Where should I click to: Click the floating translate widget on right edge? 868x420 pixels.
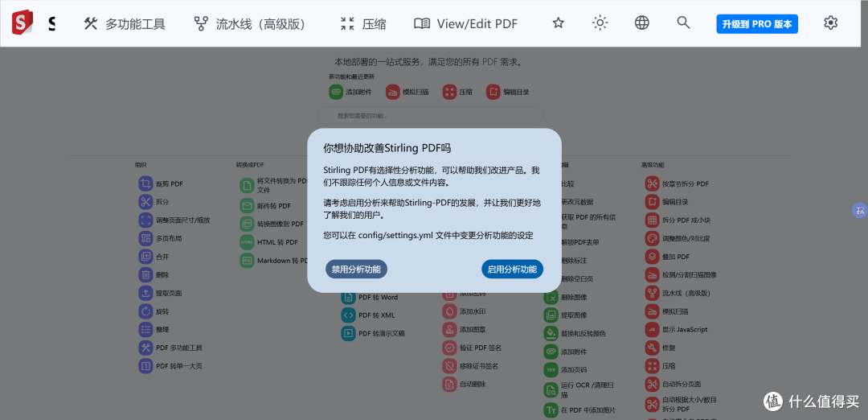pyautogui.click(x=860, y=210)
